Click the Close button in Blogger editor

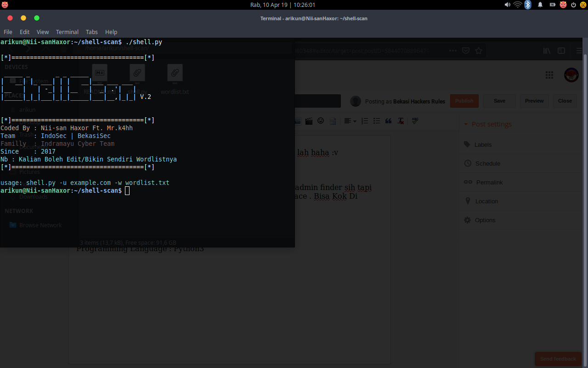pos(565,101)
